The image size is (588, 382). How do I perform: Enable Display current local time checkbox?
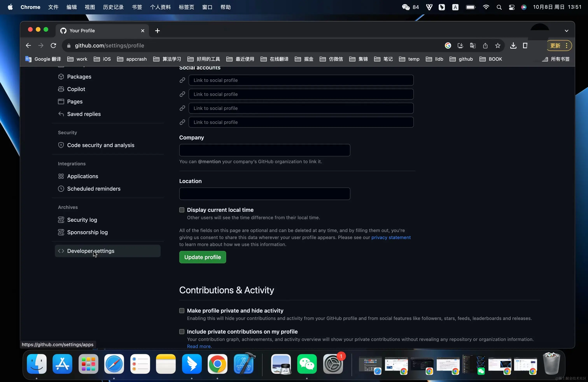(182, 210)
